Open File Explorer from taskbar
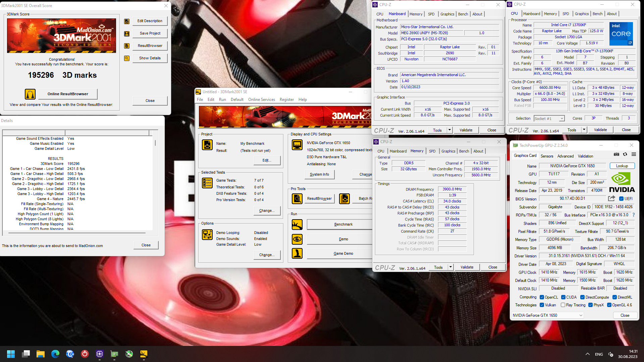Image resolution: width=644 pixels, height=362 pixels. [41, 354]
